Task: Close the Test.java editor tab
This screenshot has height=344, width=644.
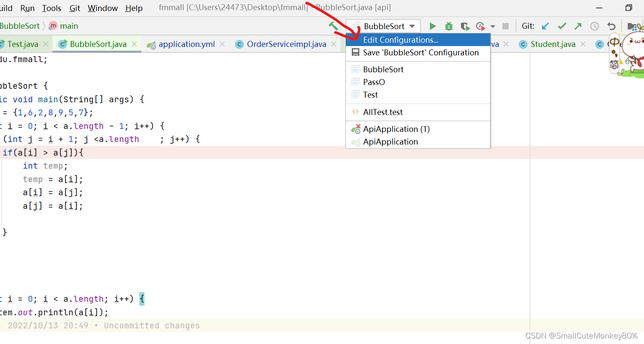Action: (46, 44)
